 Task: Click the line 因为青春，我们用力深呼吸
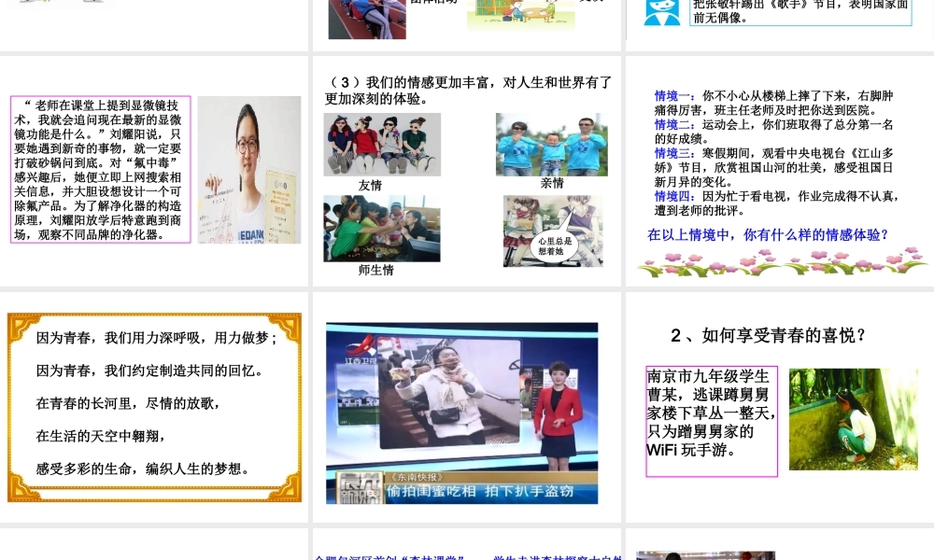[157, 338]
